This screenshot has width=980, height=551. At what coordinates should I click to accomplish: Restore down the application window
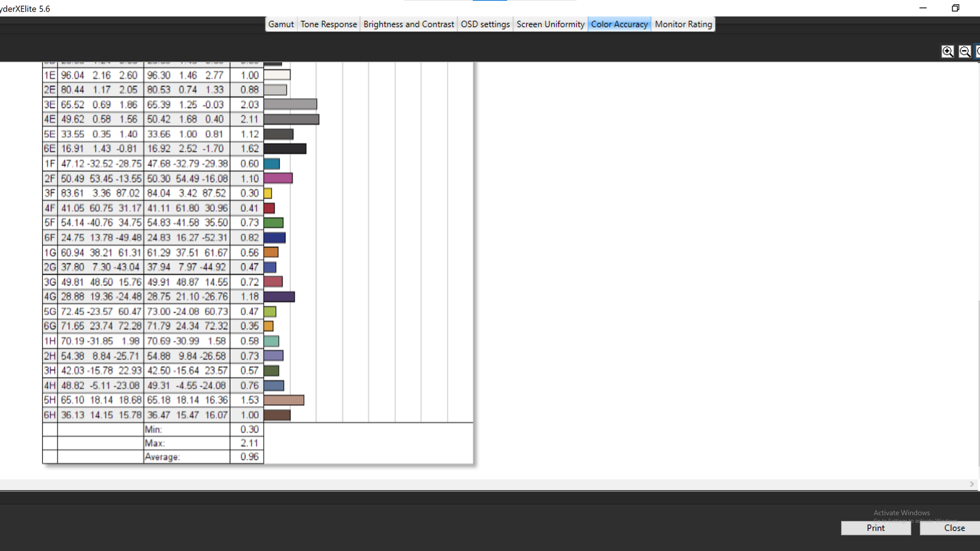point(956,8)
